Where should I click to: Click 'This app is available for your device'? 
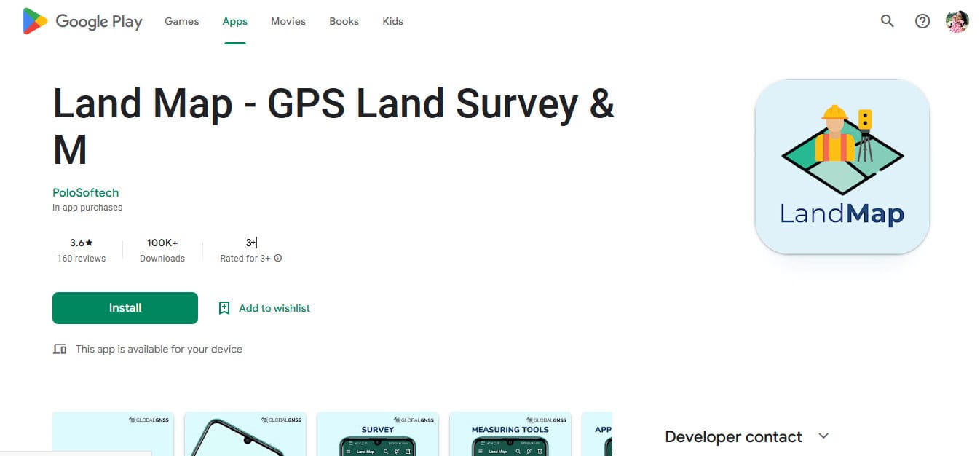(x=159, y=349)
